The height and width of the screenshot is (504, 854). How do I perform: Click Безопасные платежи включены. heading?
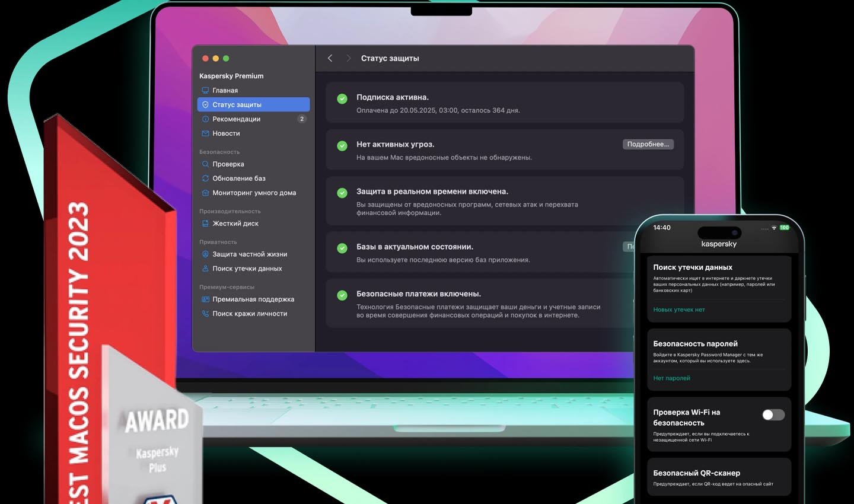click(418, 294)
